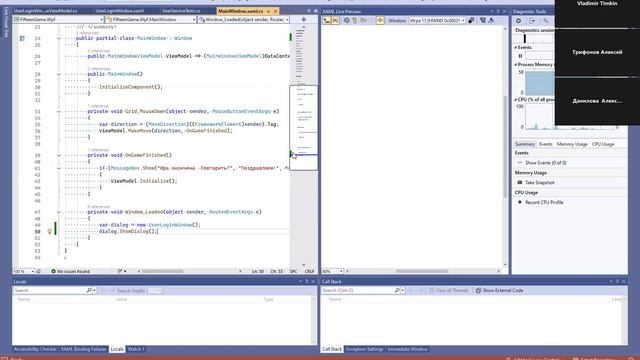
Task: Click the Call Stack search magnifier icon
Action: click(397, 290)
